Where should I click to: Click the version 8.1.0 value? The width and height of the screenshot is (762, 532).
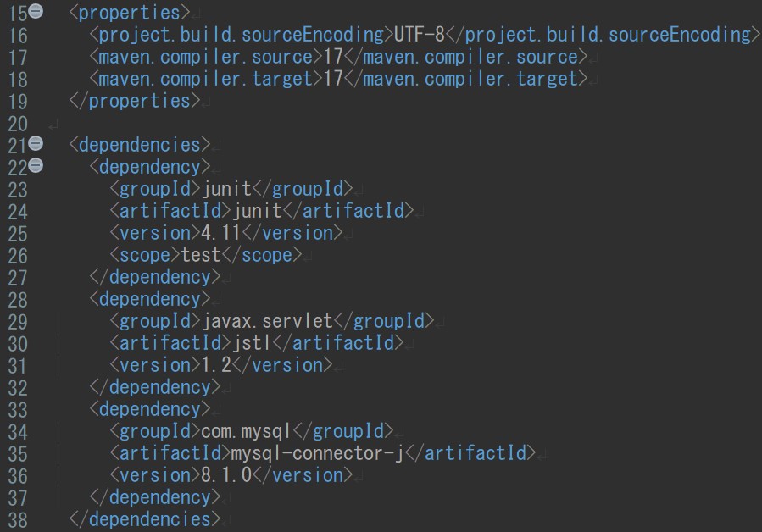click(226, 475)
